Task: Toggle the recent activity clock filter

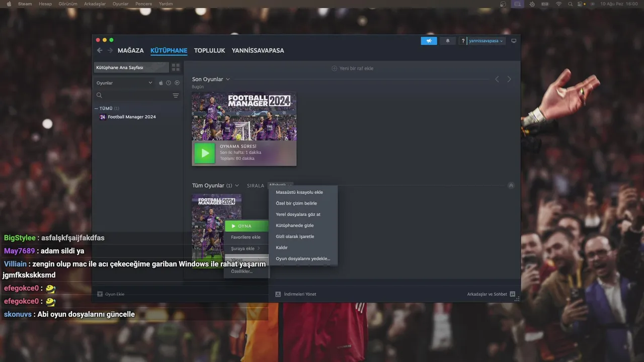Action: click(169, 83)
